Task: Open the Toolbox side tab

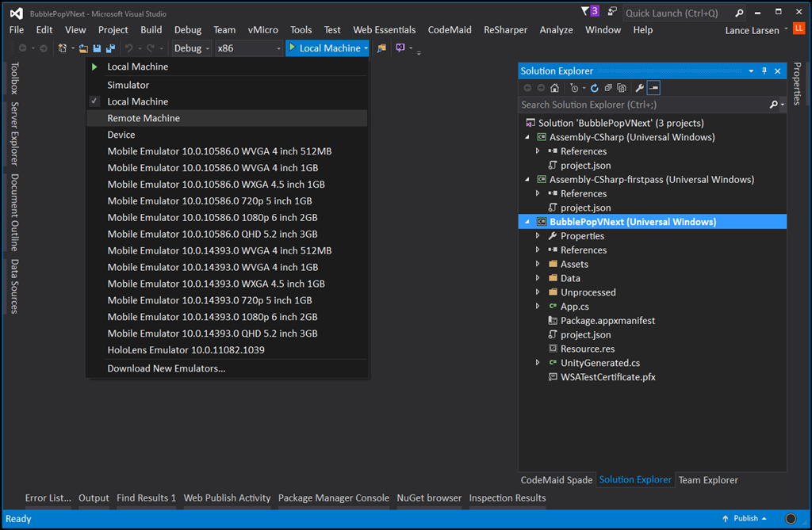Action: tap(14, 78)
